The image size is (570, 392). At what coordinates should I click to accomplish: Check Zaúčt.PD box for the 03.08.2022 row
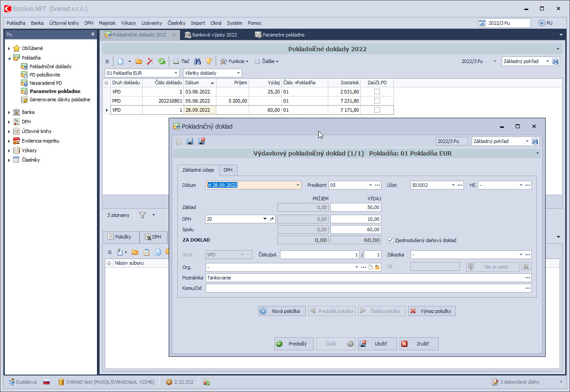[377, 92]
